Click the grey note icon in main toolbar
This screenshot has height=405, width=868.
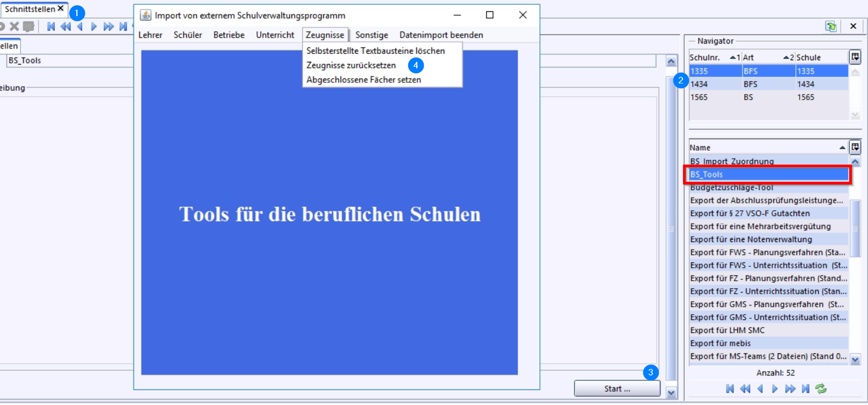(29, 26)
